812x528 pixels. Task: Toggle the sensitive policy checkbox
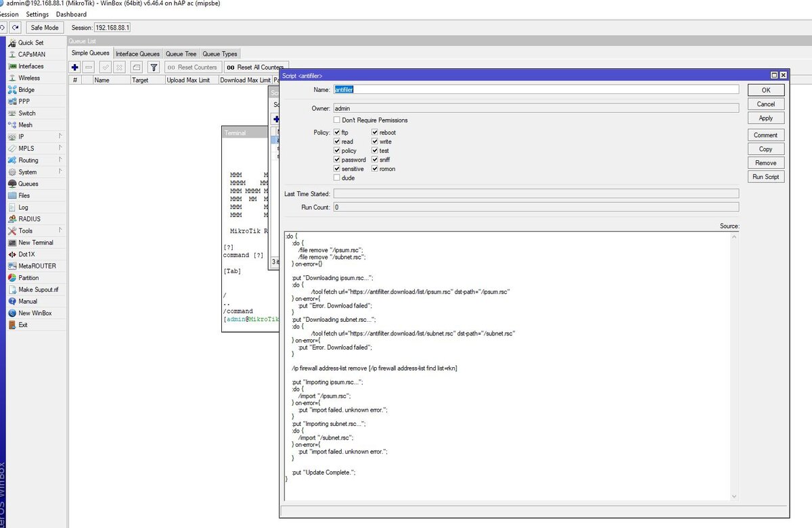[337, 169]
